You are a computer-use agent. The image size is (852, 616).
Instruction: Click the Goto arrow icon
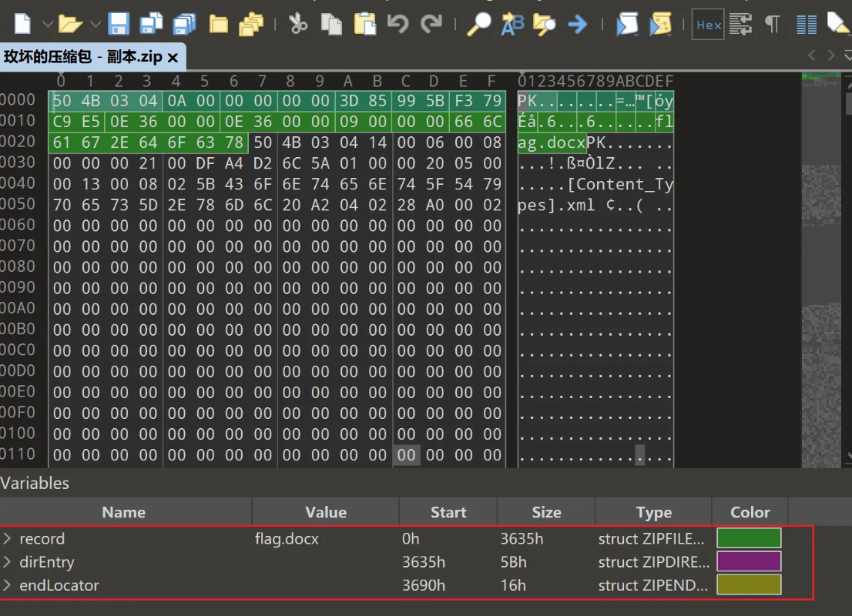[x=577, y=24]
